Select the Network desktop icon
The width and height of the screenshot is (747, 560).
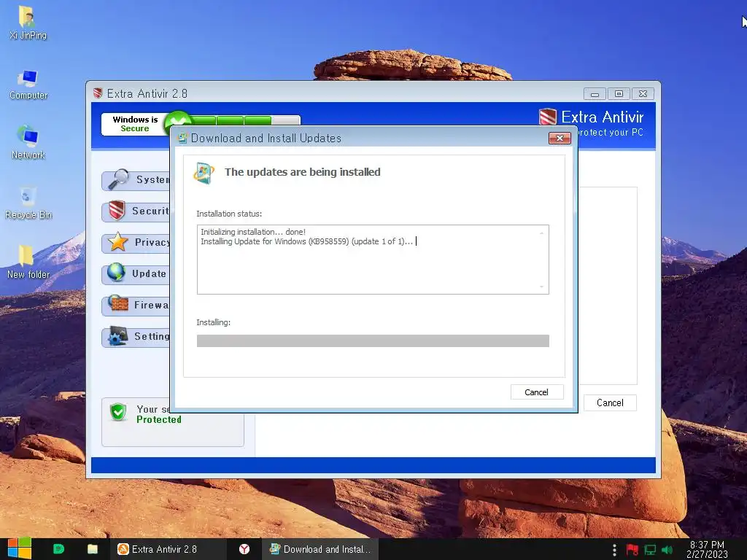tap(28, 143)
